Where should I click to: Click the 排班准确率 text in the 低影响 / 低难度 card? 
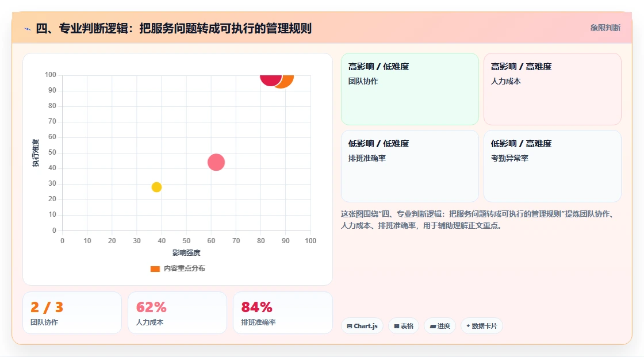click(x=367, y=158)
